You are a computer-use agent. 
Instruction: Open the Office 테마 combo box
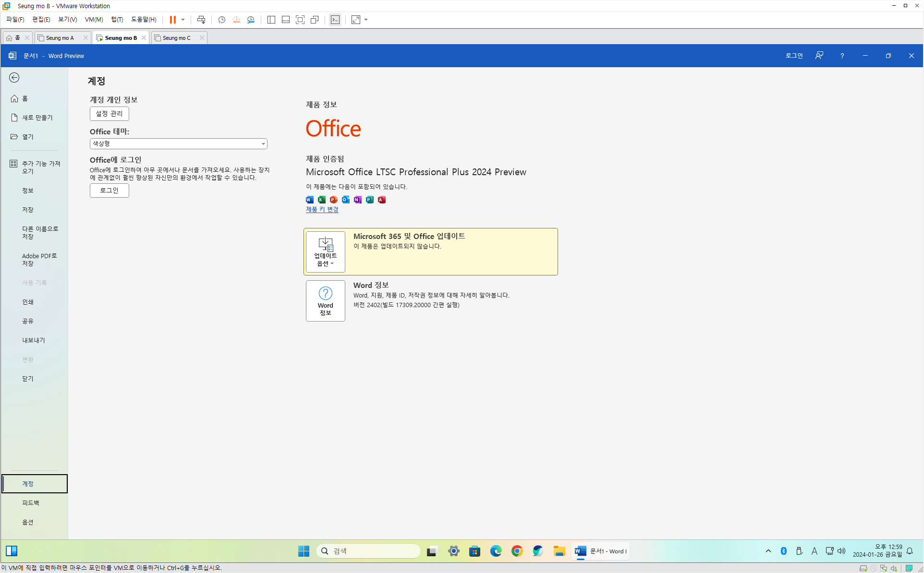coord(178,143)
